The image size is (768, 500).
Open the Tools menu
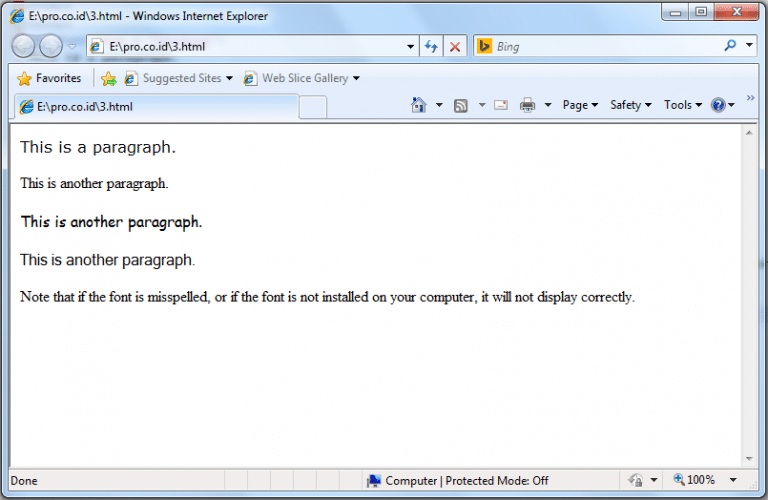click(x=682, y=105)
